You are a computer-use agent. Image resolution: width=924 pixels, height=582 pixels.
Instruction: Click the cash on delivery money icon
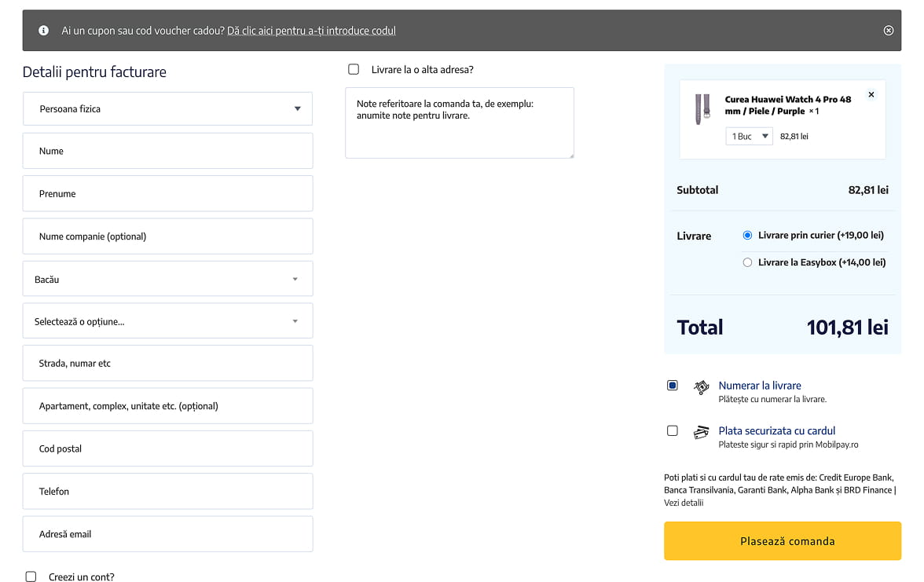point(701,387)
